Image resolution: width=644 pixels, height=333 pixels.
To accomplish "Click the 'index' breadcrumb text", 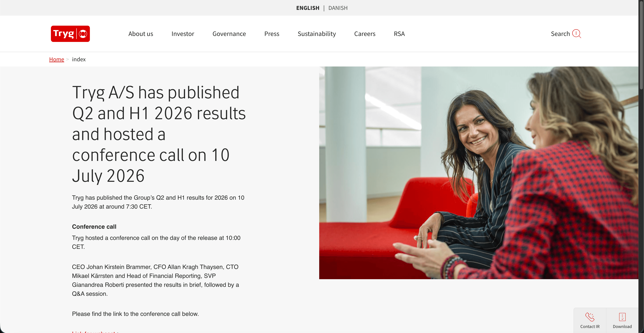I will 79,59.
